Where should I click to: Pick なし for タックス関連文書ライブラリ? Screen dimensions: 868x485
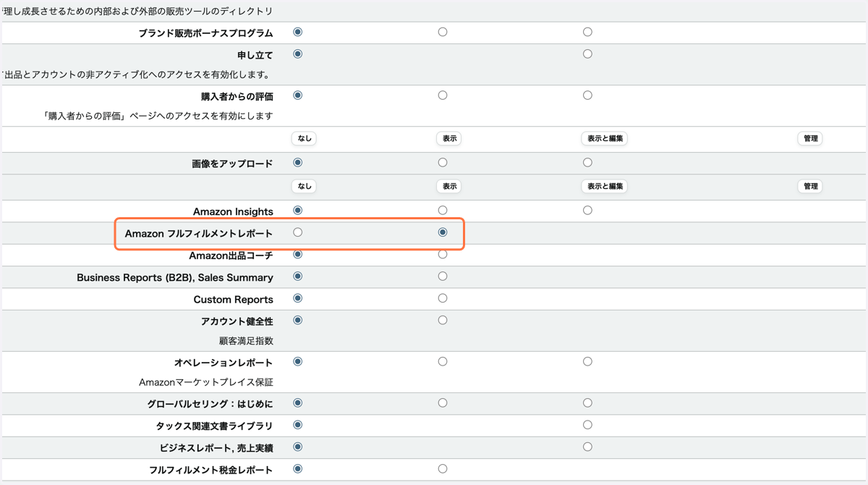click(x=297, y=424)
